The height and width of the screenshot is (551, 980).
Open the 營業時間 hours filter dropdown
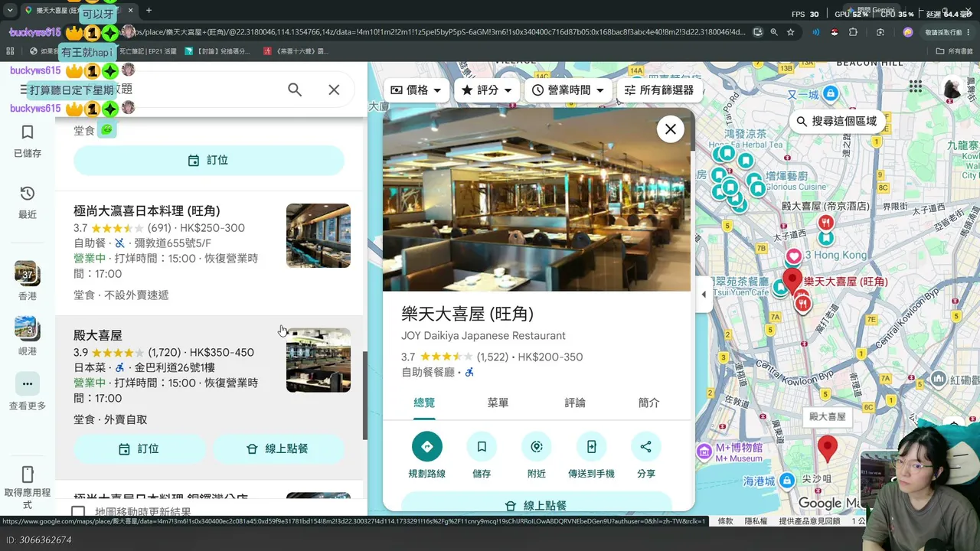point(568,90)
